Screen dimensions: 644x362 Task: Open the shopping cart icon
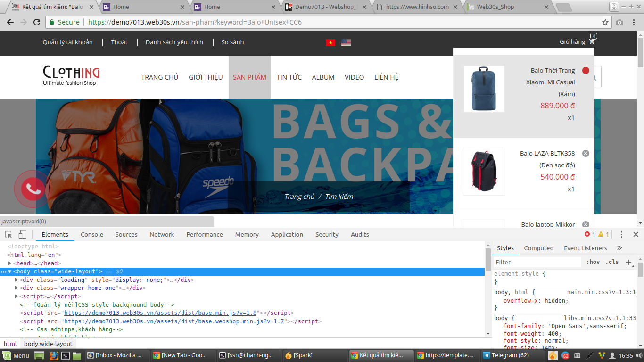pyautogui.click(x=592, y=41)
